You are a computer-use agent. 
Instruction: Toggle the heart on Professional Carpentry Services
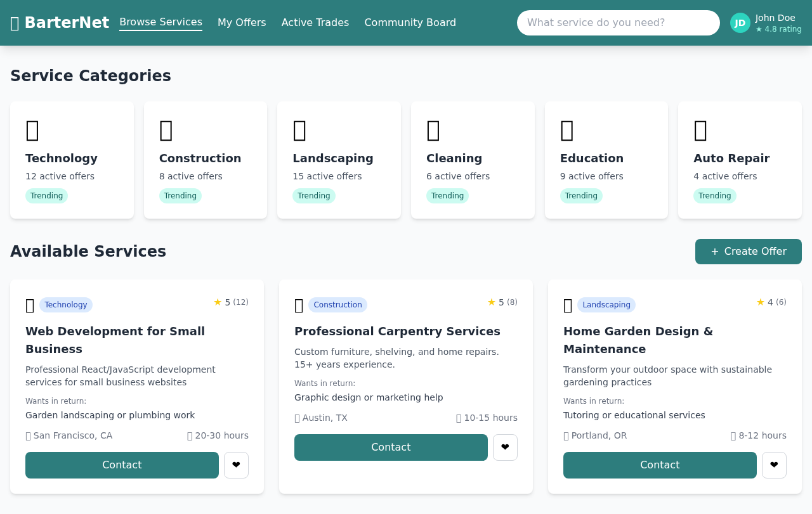tap(504, 447)
